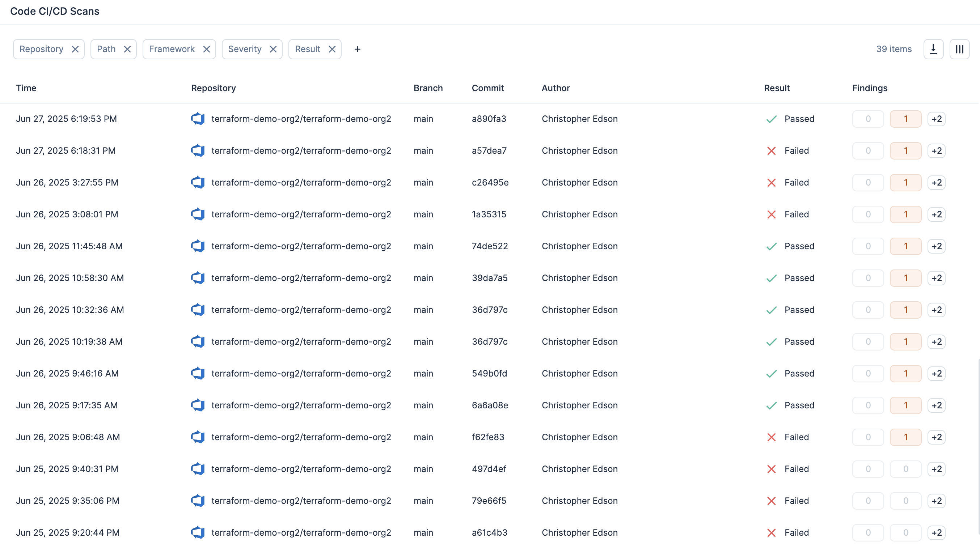The width and height of the screenshot is (980, 544).
Task: Clear the Path filter via X icon
Action: tap(127, 49)
